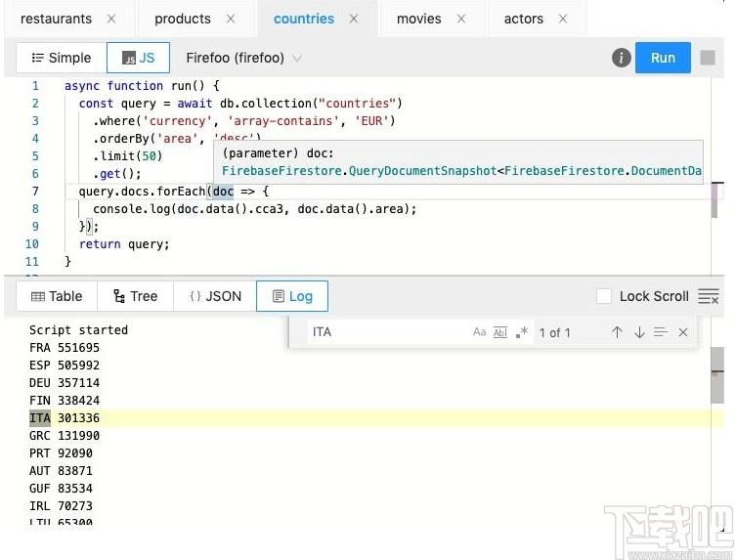Open the Firefoo (firefoo) project dropdown
736x560 pixels.
tap(243, 59)
